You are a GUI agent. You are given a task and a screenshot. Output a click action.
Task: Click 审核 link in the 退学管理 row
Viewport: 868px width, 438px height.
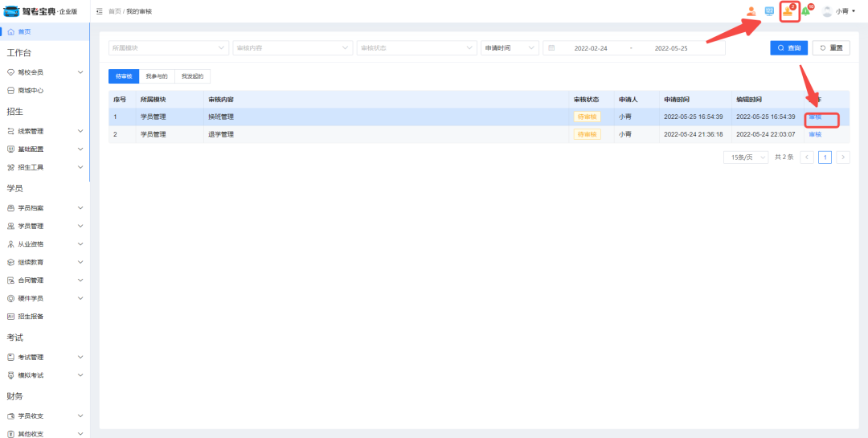click(815, 134)
